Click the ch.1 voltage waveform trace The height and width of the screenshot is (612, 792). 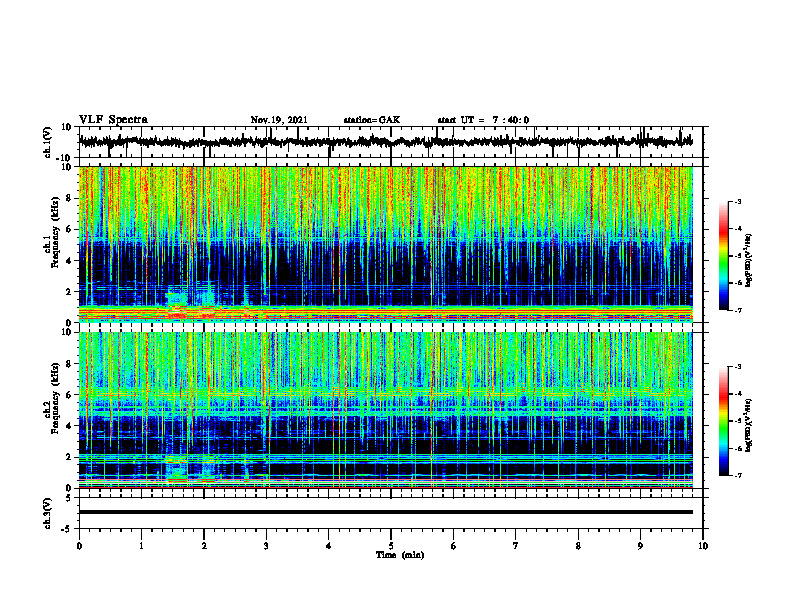click(x=385, y=142)
